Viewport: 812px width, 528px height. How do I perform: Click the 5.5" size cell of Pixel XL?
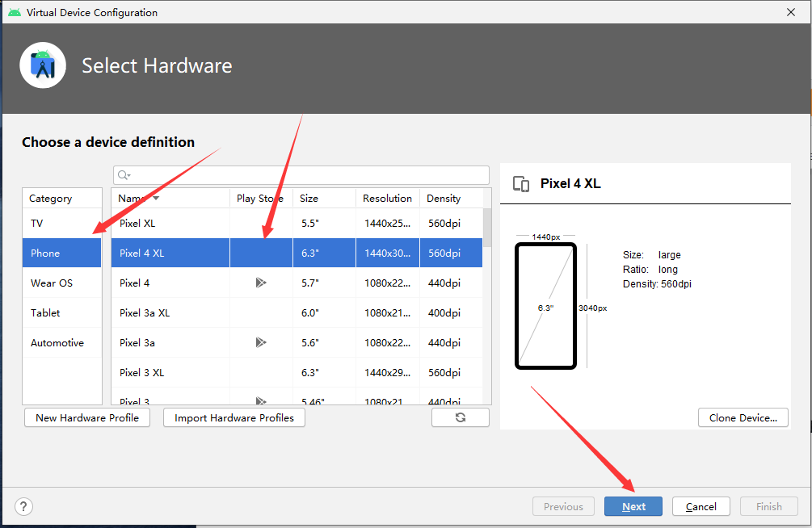tap(325, 223)
